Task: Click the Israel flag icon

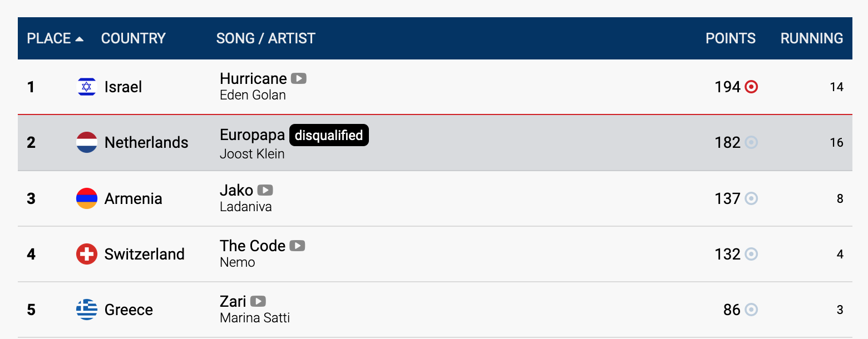Action: (x=87, y=87)
